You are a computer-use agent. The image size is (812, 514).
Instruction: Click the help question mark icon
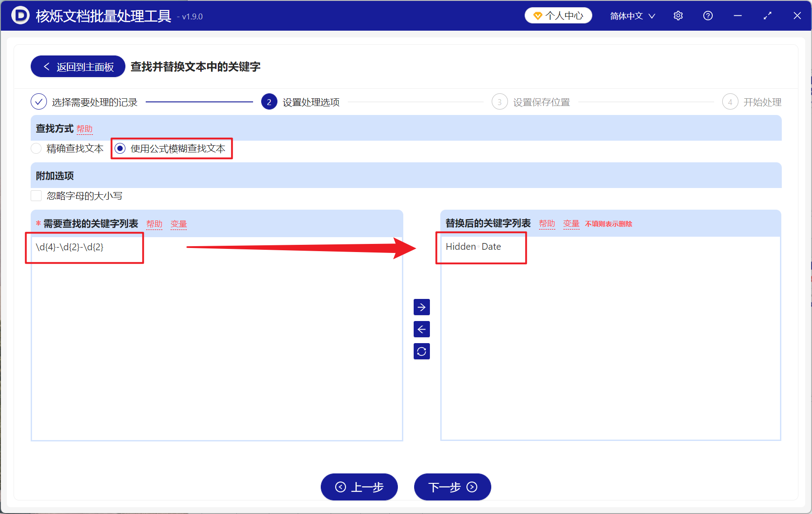click(708, 15)
